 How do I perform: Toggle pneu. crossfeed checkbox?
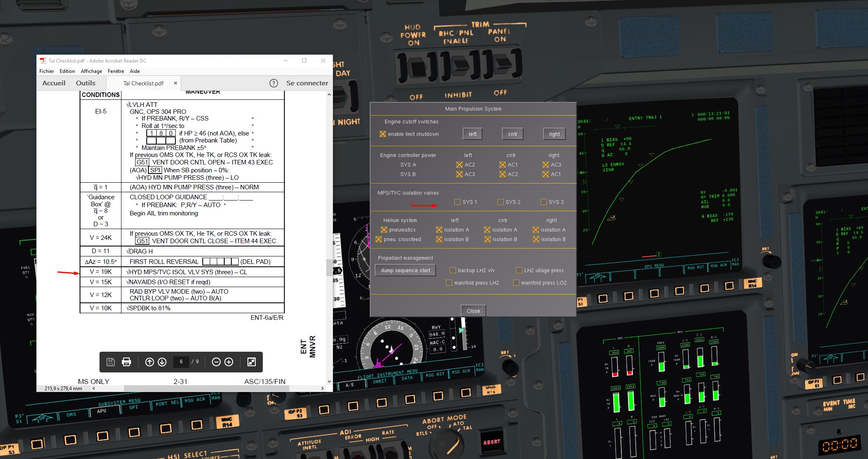[379, 239]
